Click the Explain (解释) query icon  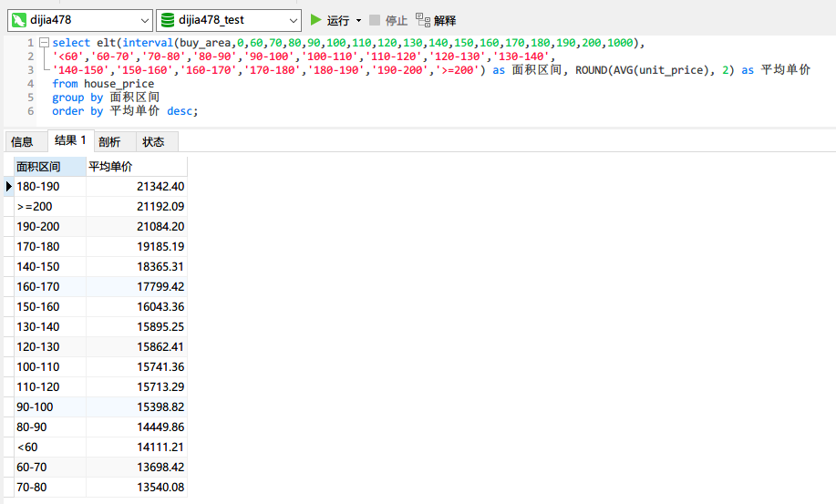click(422, 19)
